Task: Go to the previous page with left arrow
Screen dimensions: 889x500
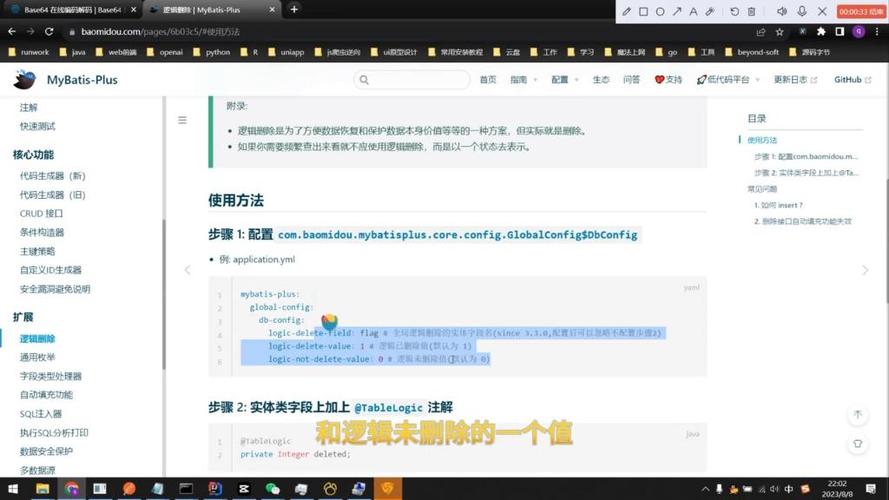Action: point(188,270)
